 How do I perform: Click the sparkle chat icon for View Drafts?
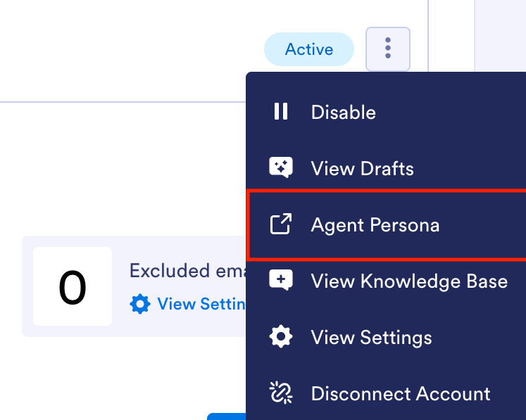[281, 168]
